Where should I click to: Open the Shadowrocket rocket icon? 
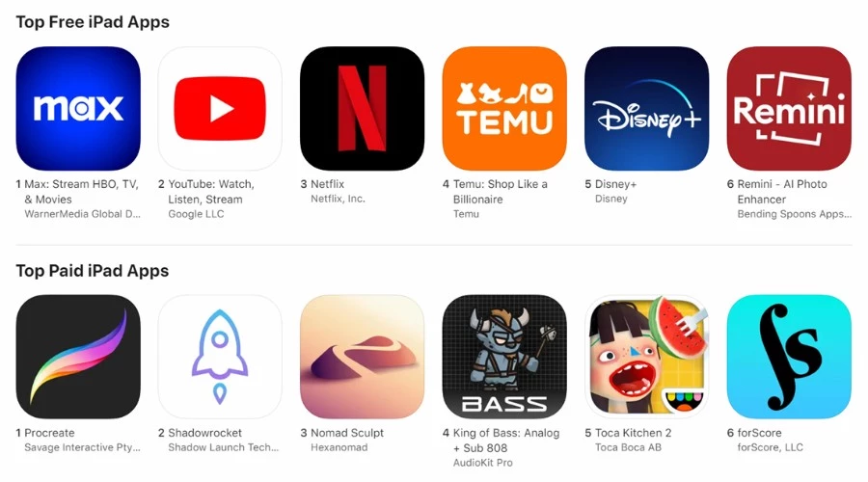pos(220,357)
